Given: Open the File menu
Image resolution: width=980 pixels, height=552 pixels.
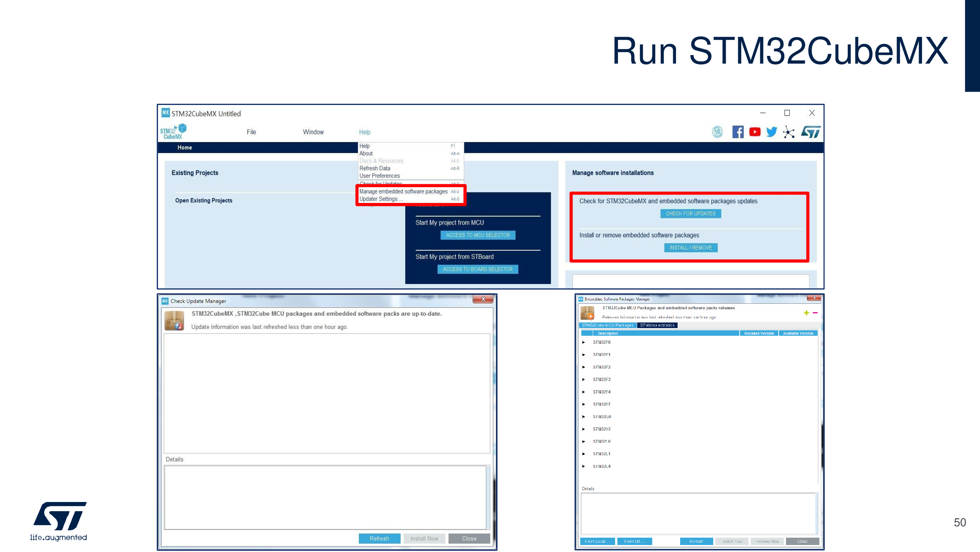Looking at the screenshot, I should pos(251,132).
